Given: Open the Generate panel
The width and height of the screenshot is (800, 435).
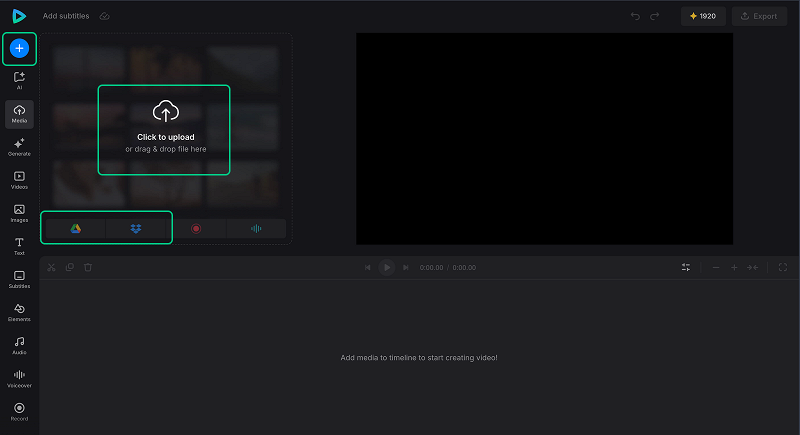Looking at the screenshot, I should point(19,147).
